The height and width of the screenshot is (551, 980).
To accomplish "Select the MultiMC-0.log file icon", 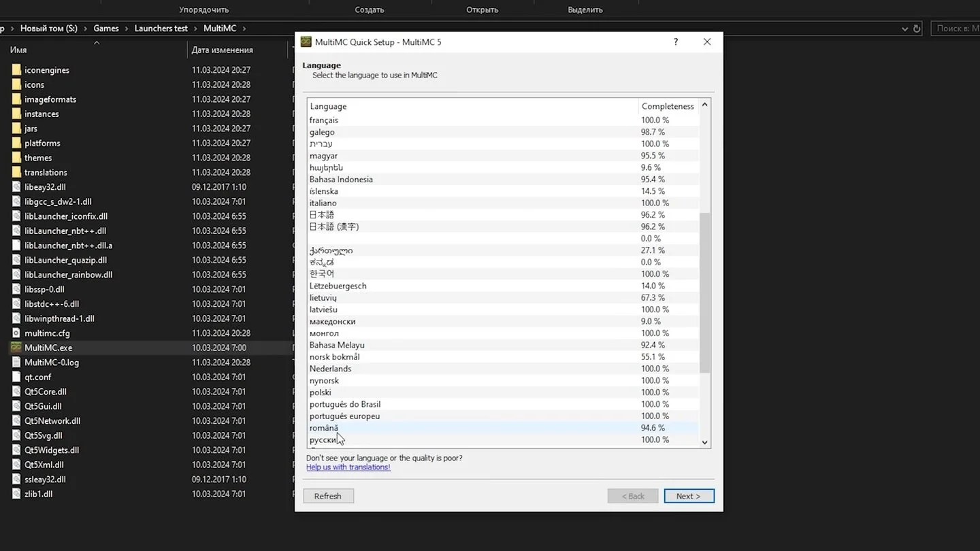I will coord(16,363).
